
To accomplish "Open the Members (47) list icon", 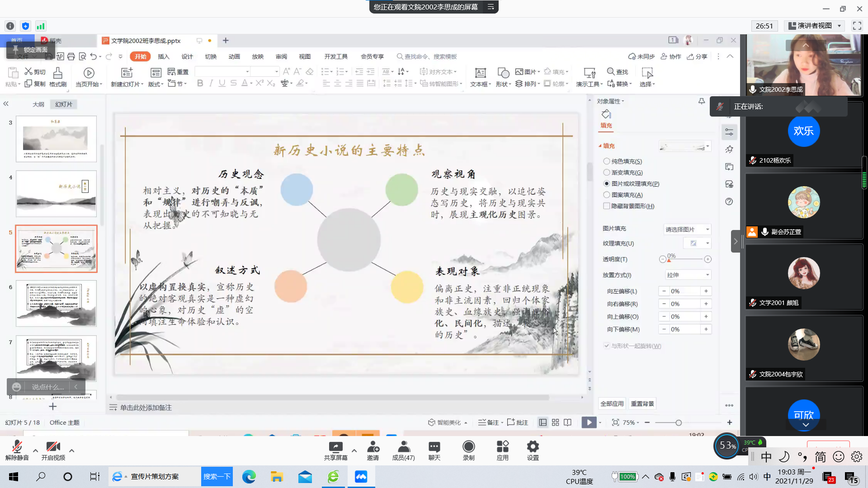I will click(x=403, y=447).
